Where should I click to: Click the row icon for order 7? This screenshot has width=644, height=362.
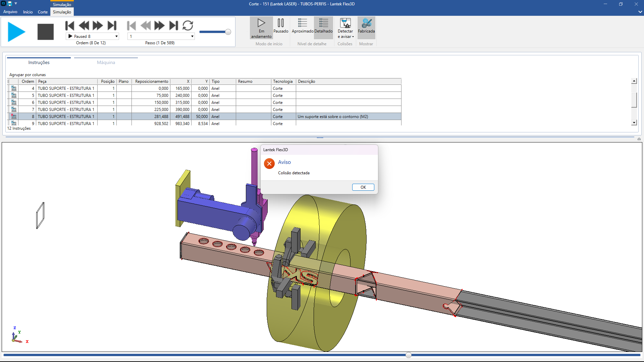pyautogui.click(x=14, y=110)
